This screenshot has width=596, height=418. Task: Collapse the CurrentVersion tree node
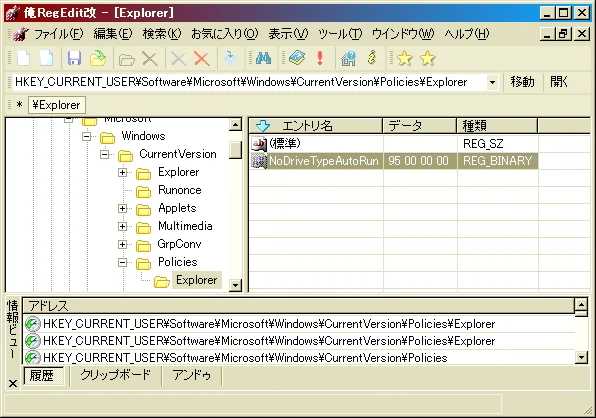pos(105,154)
